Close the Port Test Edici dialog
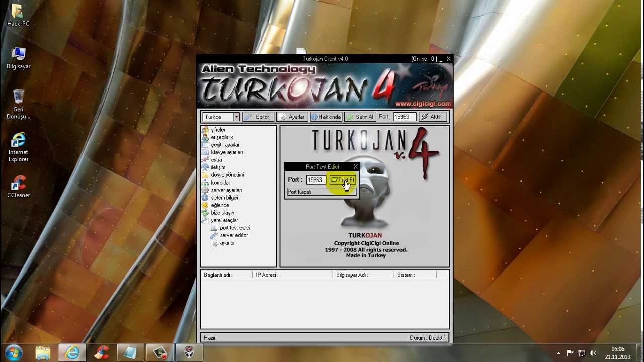The width and height of the screenshot is (644, 362). coord(356,167)
